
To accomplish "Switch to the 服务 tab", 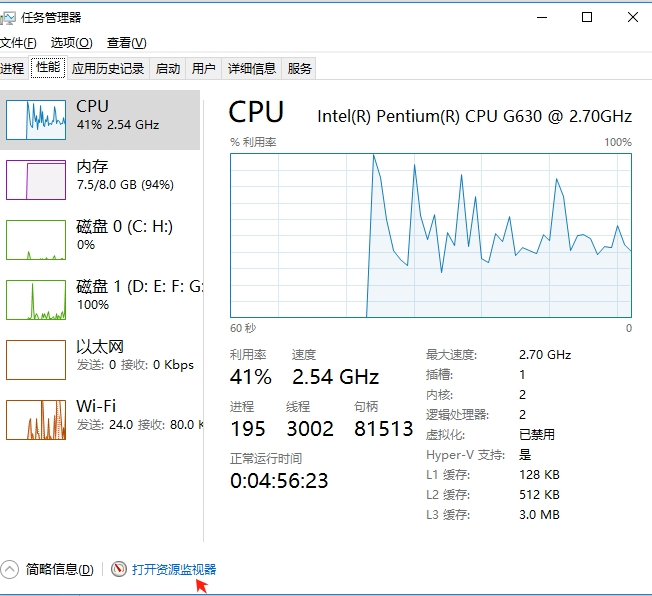I will [x=299, y=68].
